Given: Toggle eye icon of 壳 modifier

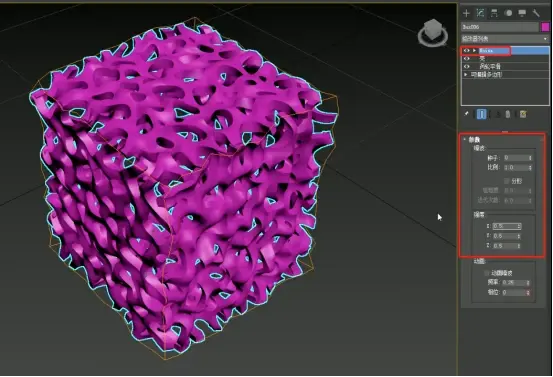Looking at the screenshot, I should (x=467, y=59).
